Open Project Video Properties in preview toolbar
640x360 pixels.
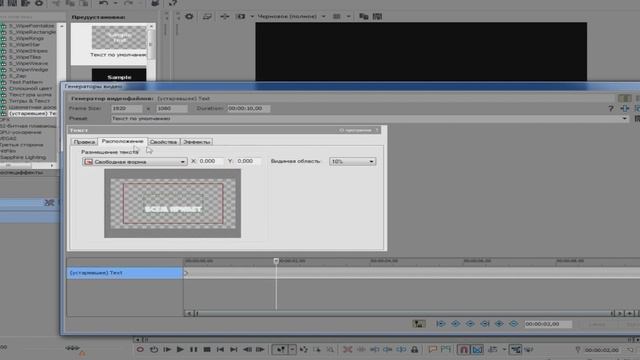[x=189, y=16]
